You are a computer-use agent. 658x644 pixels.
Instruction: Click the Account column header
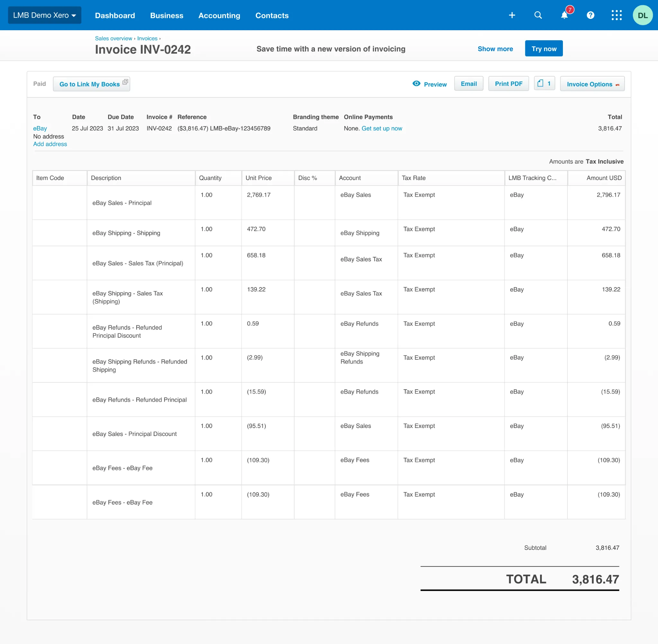tap(366, 178)
